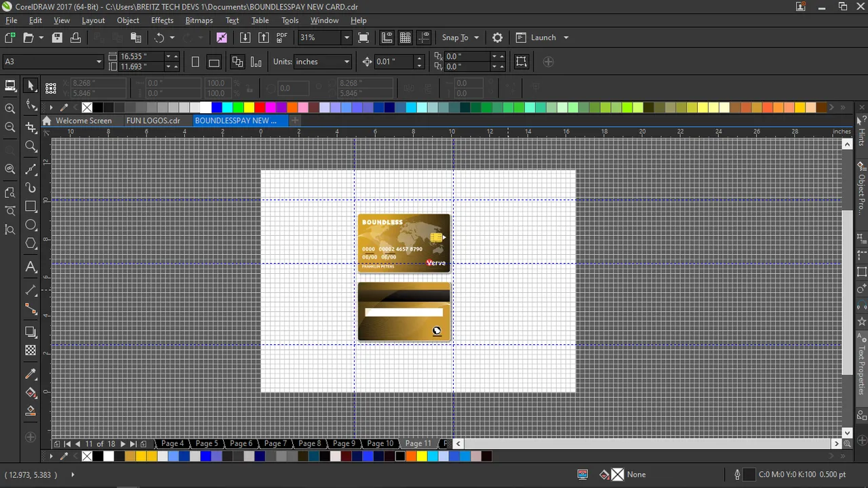Image resolution: width=868 pixels, height=488 pixels.
Task: Choose the Drop Shadow tool
Action: coord(31,331)
